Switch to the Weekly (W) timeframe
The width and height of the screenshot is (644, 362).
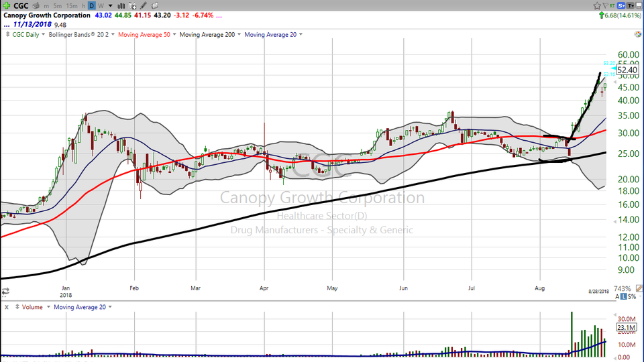point(101,5)
